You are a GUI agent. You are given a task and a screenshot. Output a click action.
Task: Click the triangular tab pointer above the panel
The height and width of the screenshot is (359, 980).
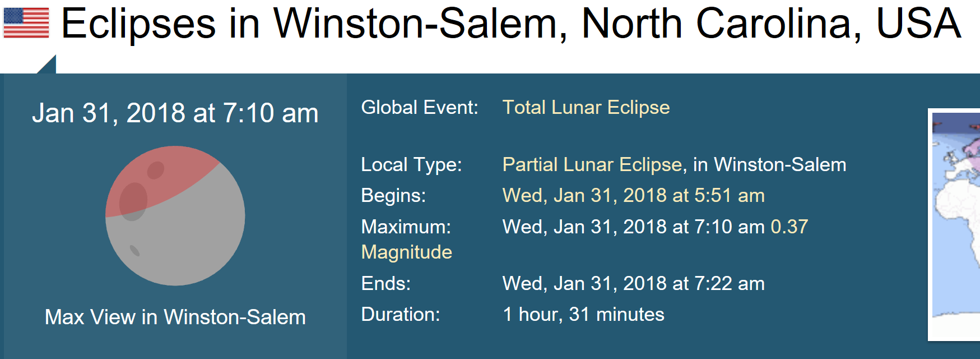[47, 65]
